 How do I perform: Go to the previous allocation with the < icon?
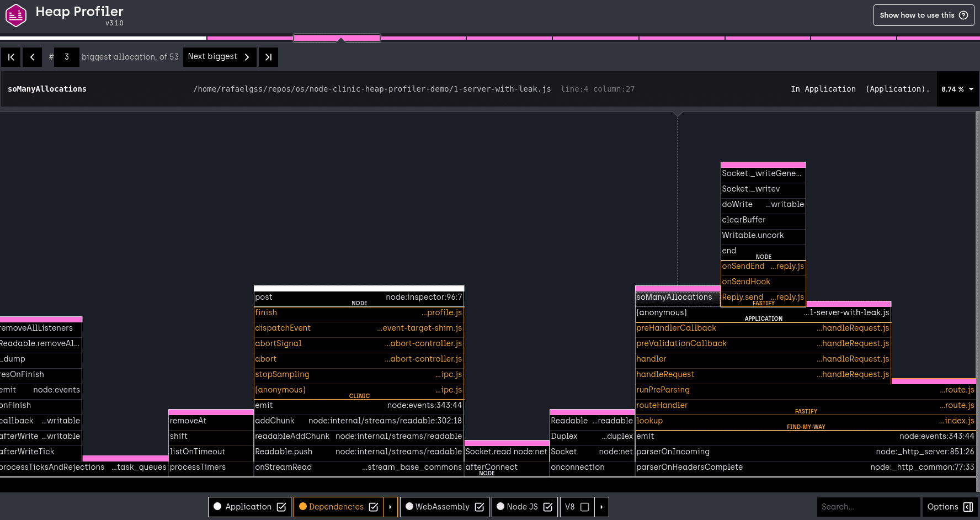pos(31,57)
